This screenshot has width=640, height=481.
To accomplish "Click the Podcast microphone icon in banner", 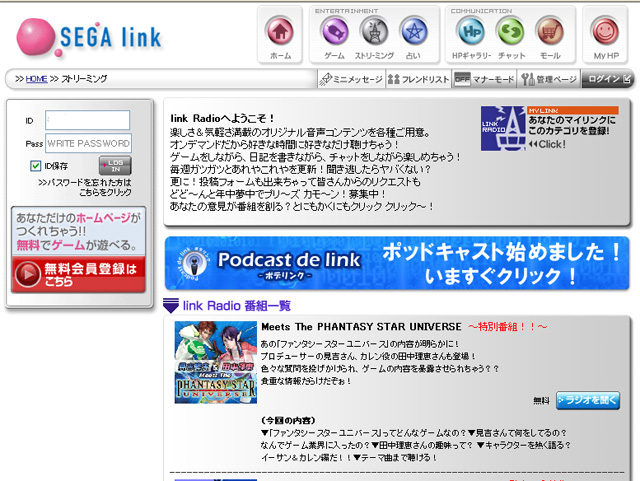I will tap(194, 263).
